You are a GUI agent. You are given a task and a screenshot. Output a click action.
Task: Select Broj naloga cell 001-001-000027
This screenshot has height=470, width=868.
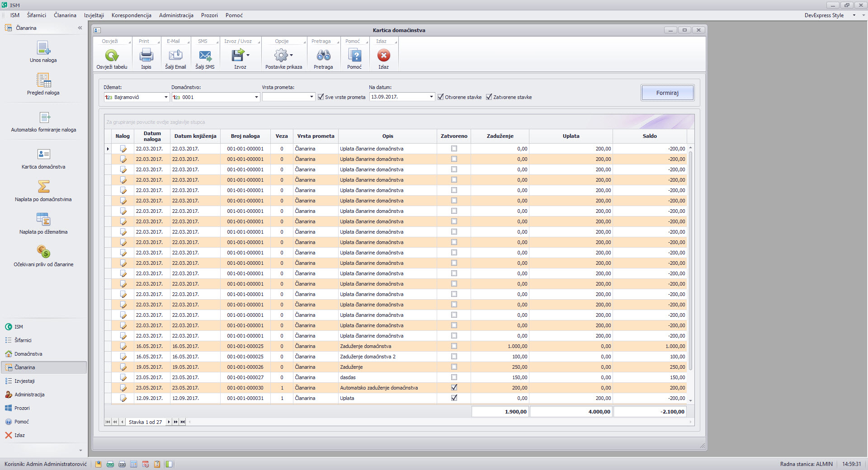pyautogui.click(x=245, y=377)
